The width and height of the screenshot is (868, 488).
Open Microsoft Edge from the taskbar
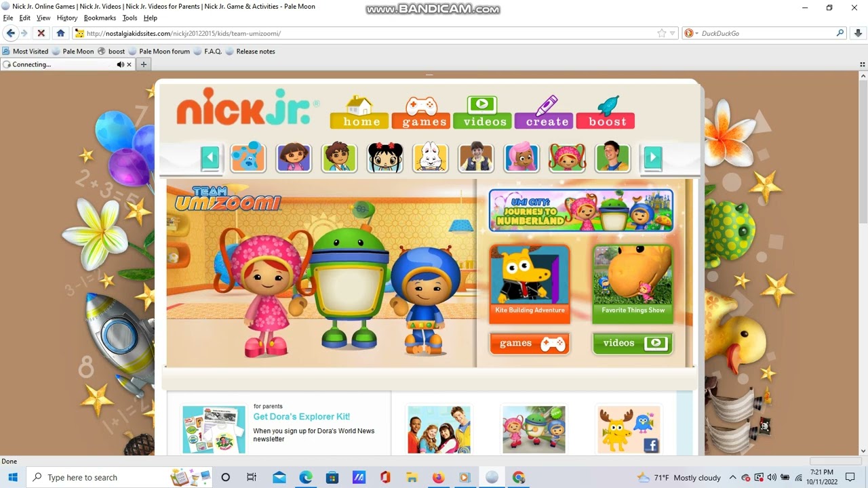pos(306,477)
